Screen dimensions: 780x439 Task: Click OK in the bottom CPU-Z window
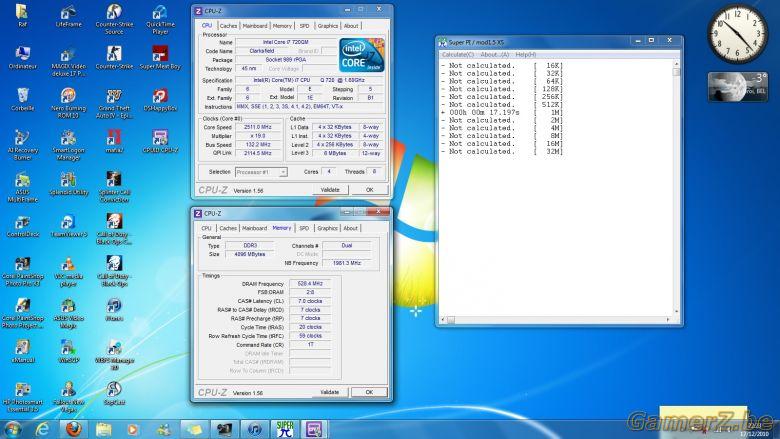pyautogui.click(x=369, y=392)
